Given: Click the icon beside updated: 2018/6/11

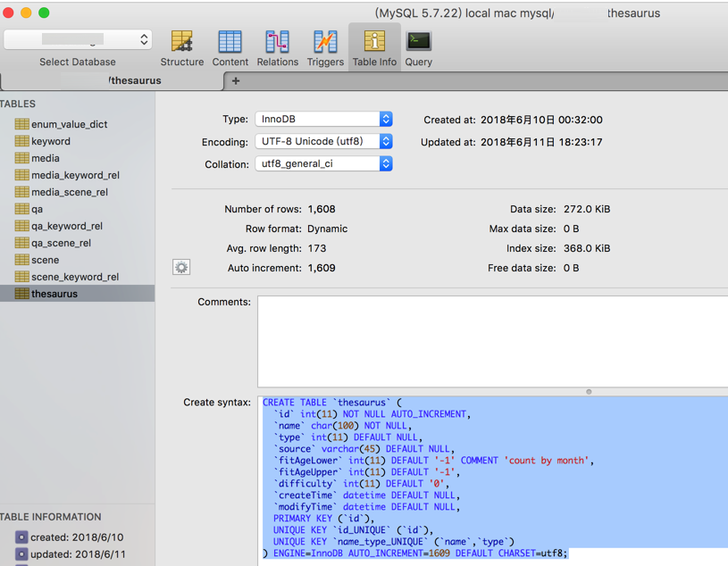Looking at the screenshot, I should tap(21, 554).
